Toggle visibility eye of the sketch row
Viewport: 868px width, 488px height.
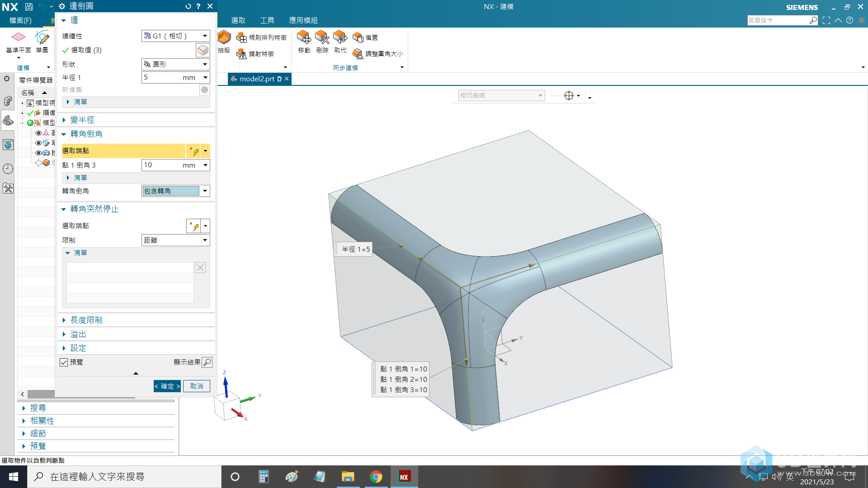pos(38,143)
